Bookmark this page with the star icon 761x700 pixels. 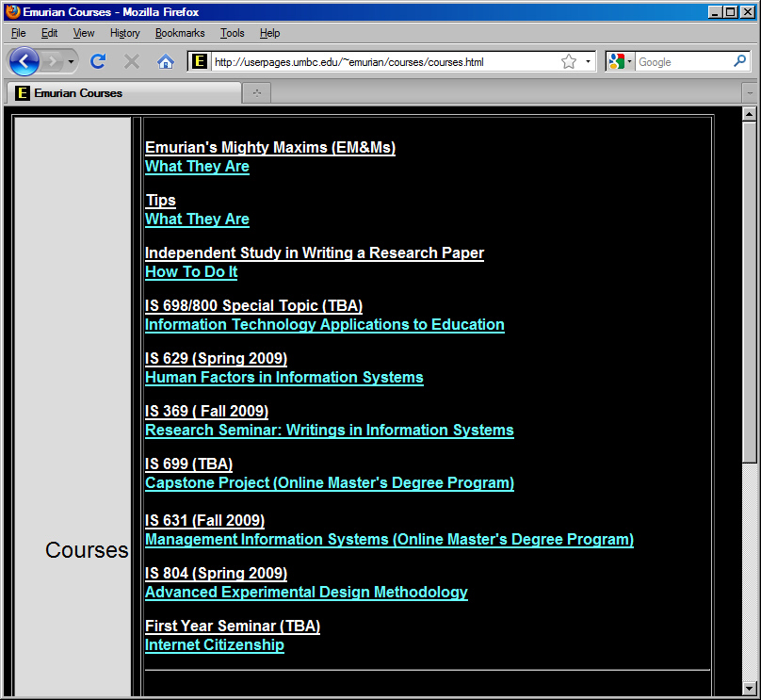pos(569,61)
